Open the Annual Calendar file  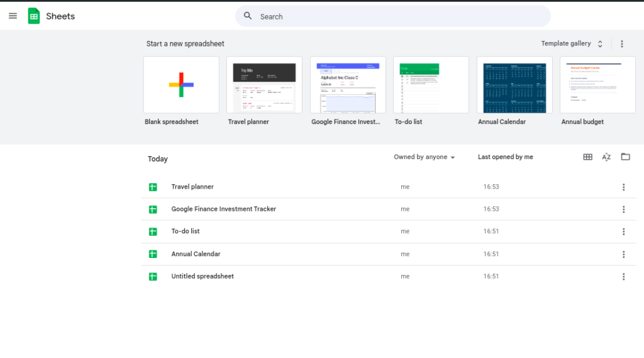389,254
